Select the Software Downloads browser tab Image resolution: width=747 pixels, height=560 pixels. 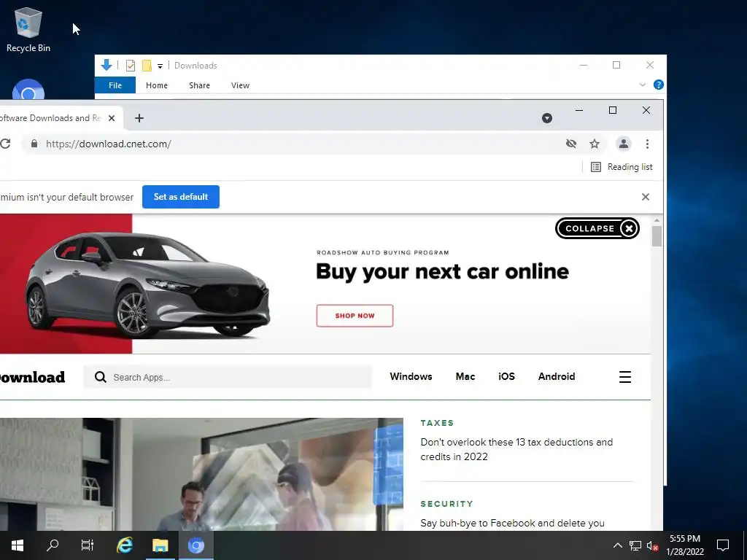click(60, 118)
